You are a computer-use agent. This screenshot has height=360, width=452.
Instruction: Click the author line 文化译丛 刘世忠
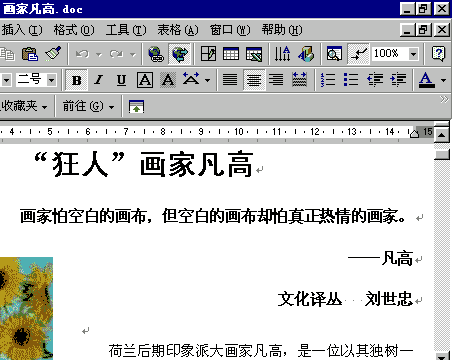pyautogui.click(x=346, y=299)
